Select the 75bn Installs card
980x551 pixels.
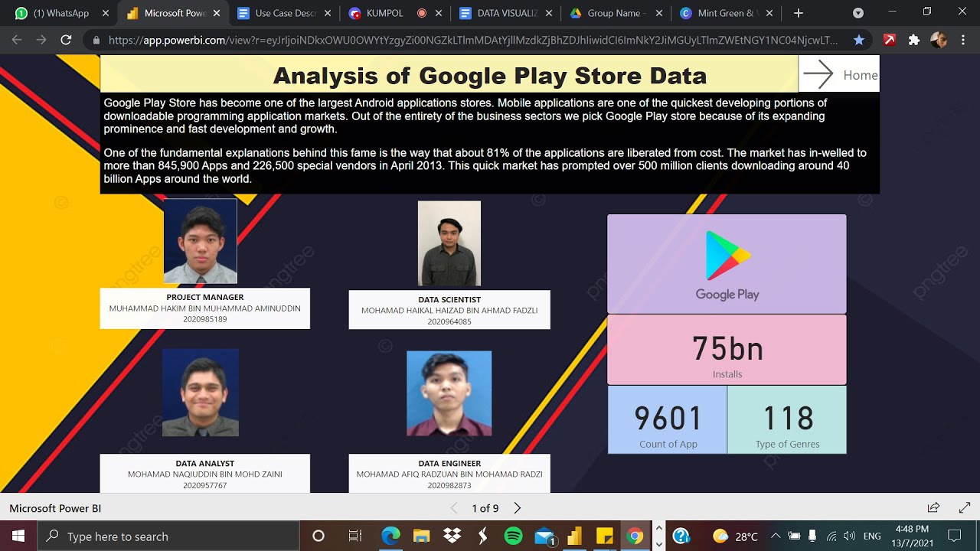click(727, 350)
